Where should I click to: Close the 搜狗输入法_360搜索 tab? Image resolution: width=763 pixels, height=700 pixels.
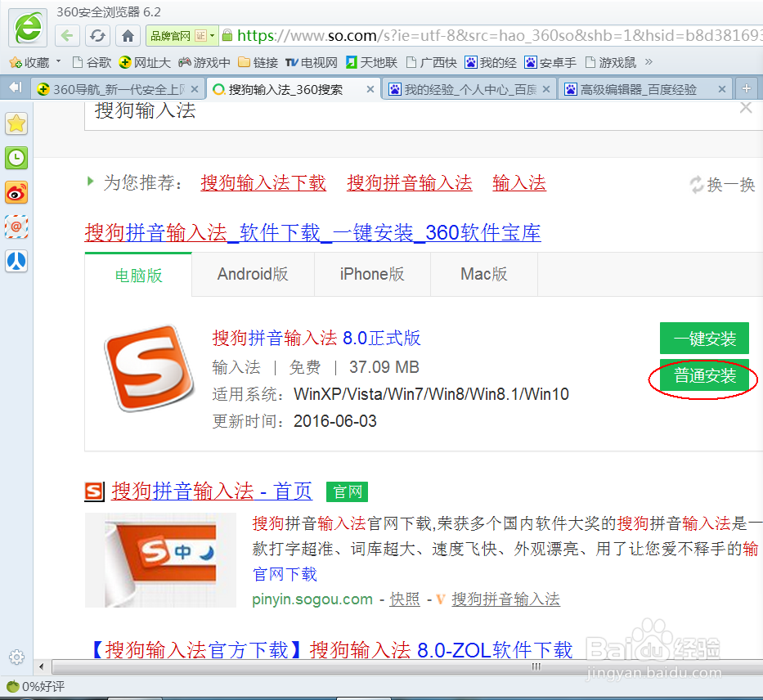tap(370, 89)
